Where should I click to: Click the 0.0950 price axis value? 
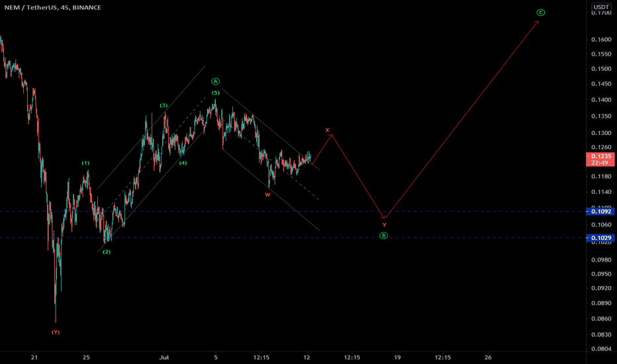point(601,274)
